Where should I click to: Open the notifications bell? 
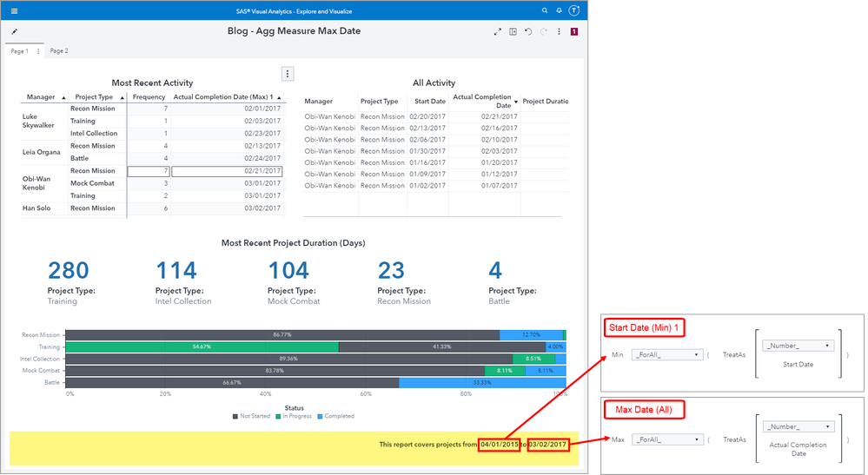click(x=559, y=10)
